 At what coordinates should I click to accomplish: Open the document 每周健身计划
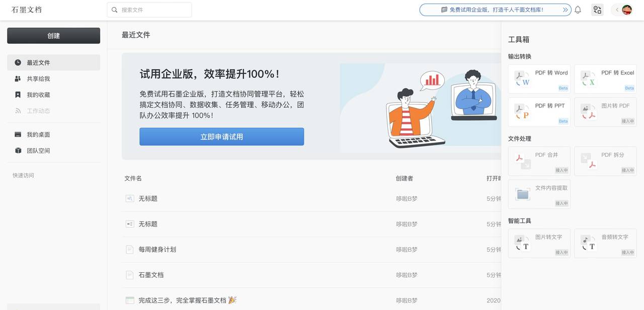158,249
